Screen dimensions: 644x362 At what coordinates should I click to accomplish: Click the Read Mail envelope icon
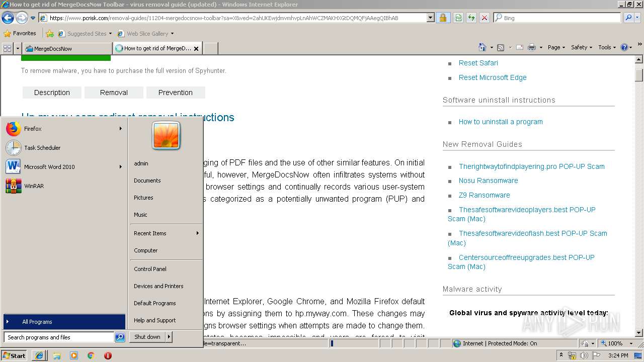520,47
